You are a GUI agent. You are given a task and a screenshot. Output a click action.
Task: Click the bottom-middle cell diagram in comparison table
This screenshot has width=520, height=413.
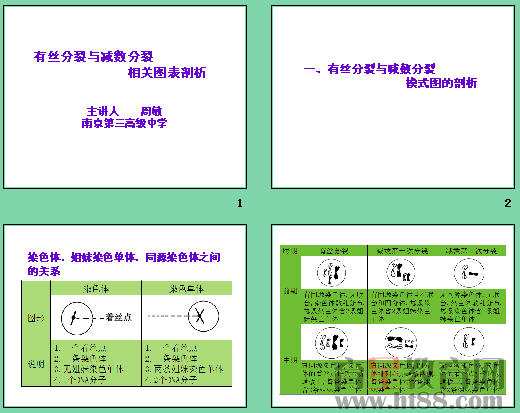coord(401,342)
